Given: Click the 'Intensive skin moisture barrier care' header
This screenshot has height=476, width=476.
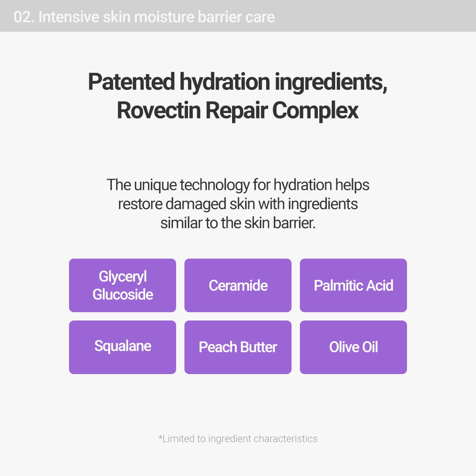Looking at the screenshot, I should (156, 17).
